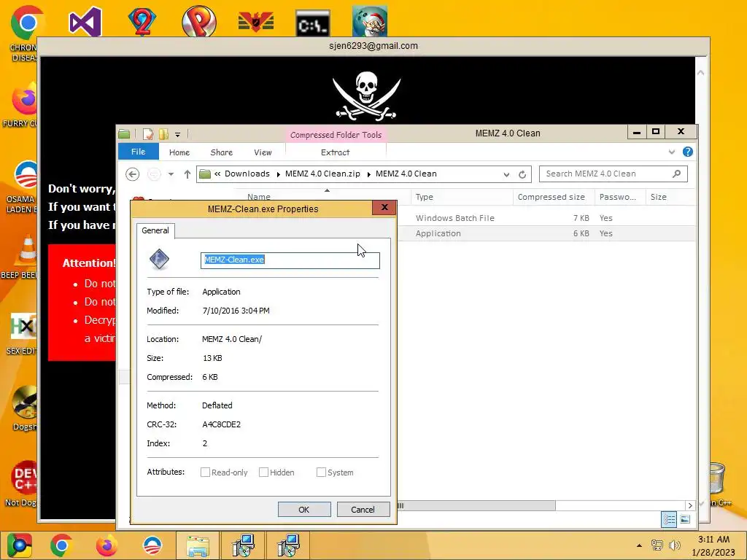Open the VLC cone BEEP BEEP icon
This screenshot has width=747, height=560.
coord(26,251)
